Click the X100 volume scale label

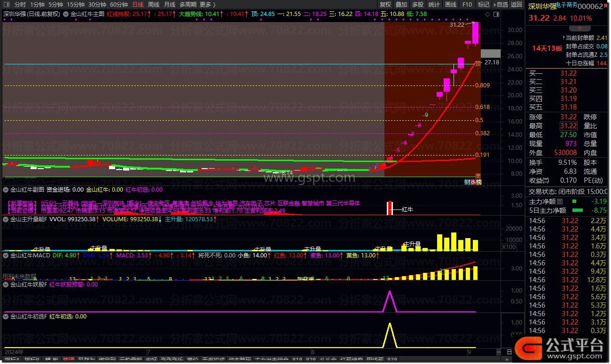point(509,247)
